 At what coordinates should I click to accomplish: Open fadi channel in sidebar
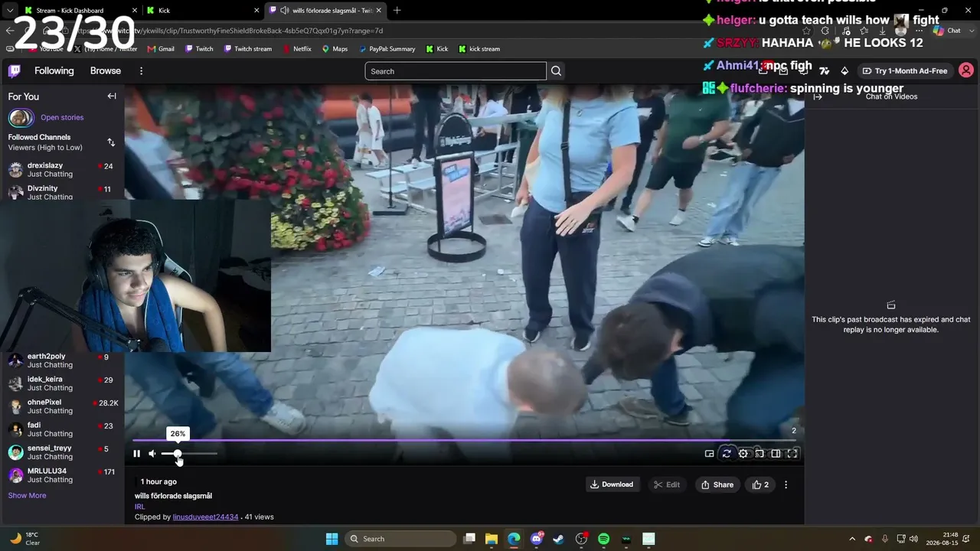click(61, 429)
